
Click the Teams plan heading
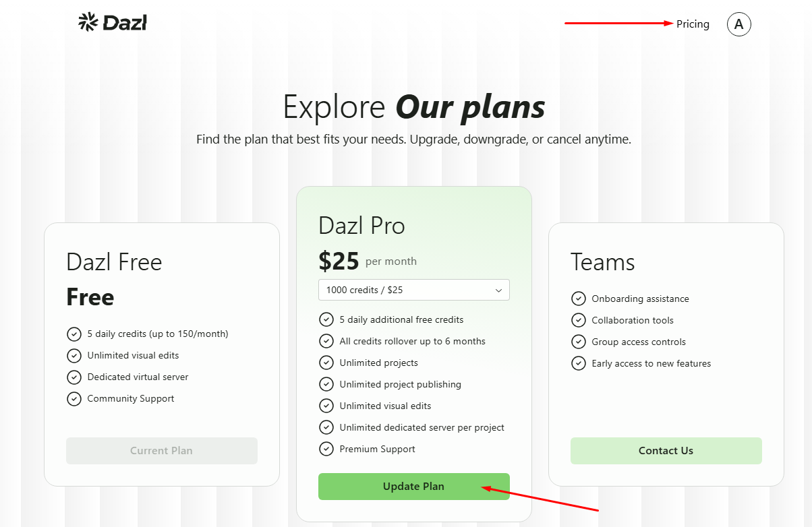coord(602,262)
